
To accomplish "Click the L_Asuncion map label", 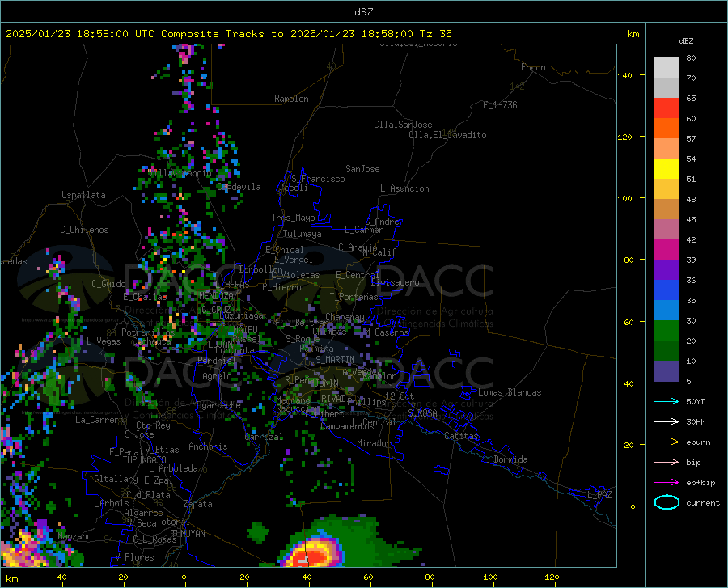I will (404, 188).
